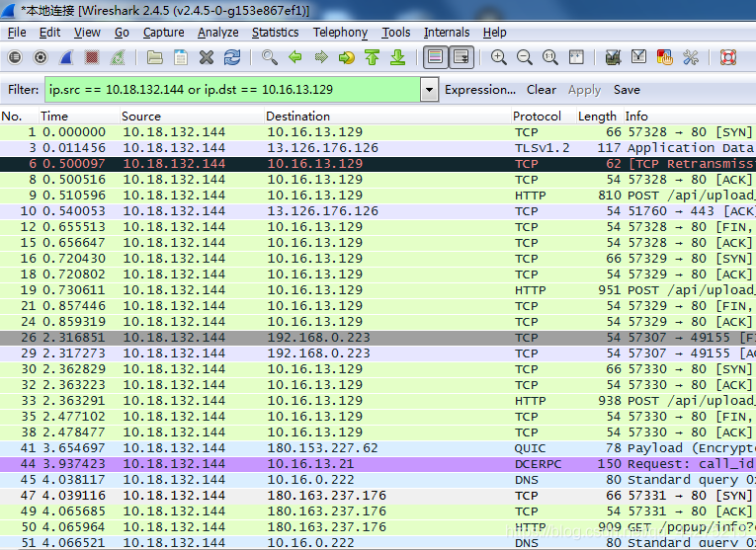Sort by the Protocol column header
756x550 pixels.
point(544,117)
